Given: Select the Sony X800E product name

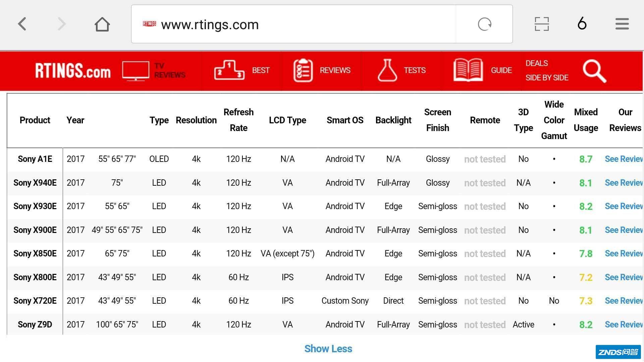Looking at the screenshot, I should tap(35, 278).
